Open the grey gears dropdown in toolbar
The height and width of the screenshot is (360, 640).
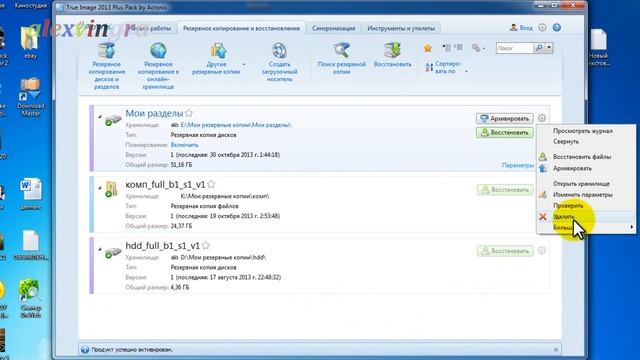tap(478, 48)
